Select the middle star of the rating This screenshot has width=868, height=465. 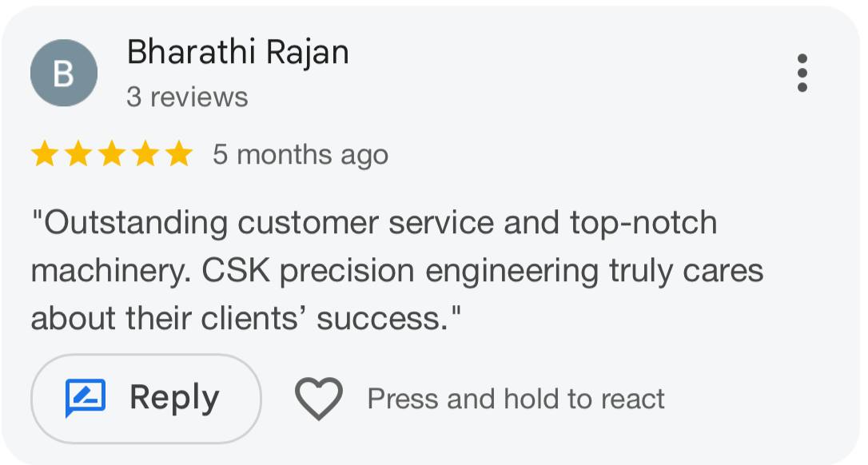tap(112, 153)
